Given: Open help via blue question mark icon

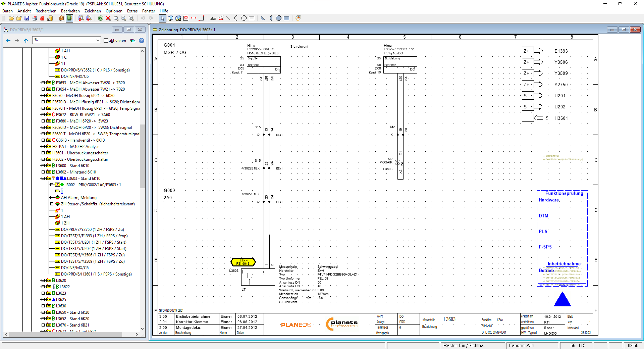Looking at the screenshot, I should click(x=142, y=41).
